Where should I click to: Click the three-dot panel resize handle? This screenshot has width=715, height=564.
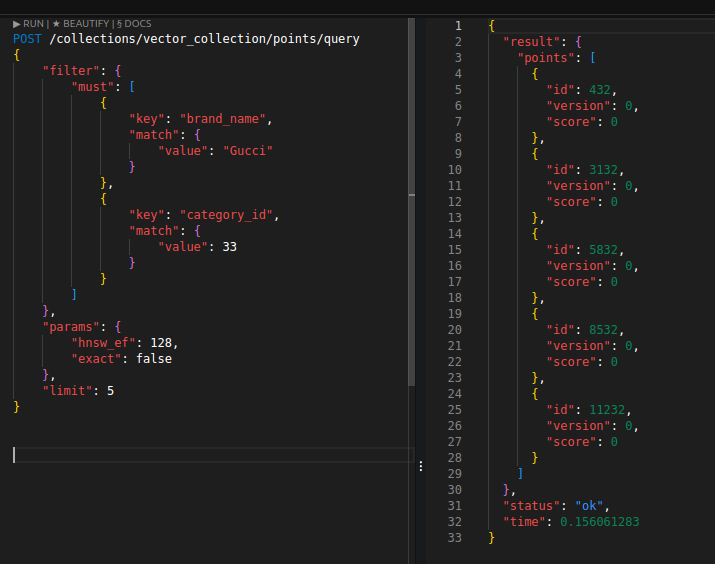click(420, 466)
